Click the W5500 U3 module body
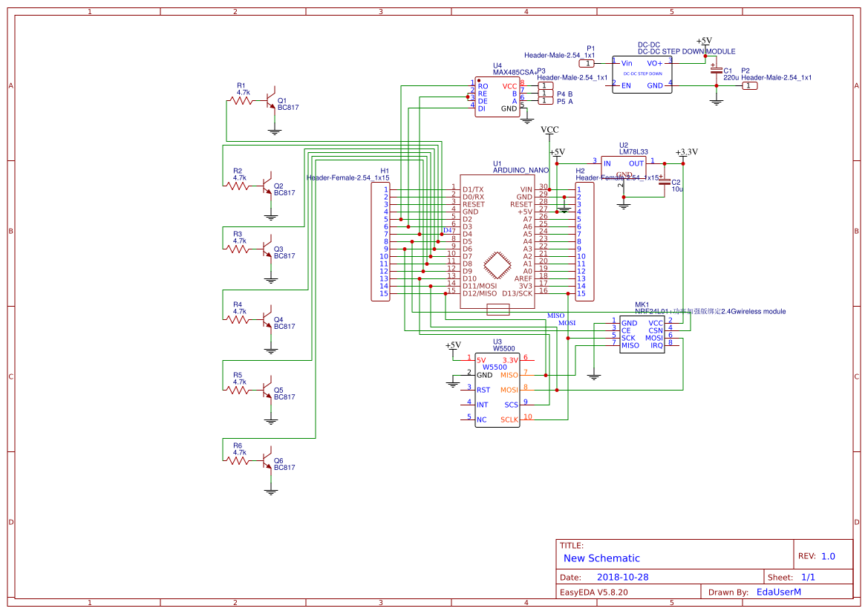The image size is (868, 614). 497,390
